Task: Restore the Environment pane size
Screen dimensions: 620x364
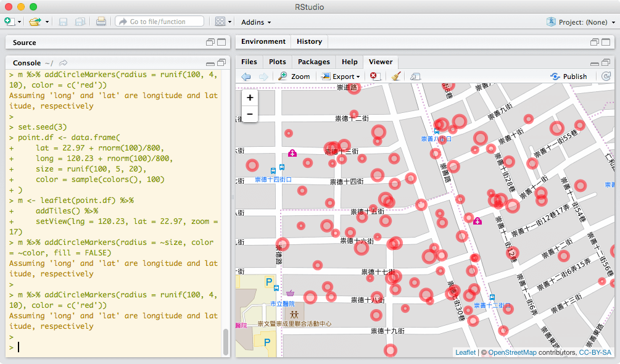Action: 595,43
